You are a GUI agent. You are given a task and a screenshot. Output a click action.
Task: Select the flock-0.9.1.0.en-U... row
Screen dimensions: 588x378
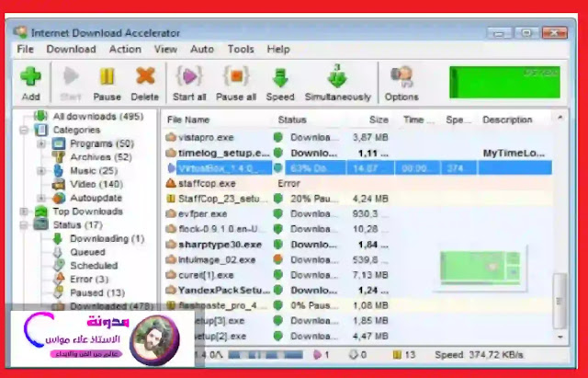[358, 229]
